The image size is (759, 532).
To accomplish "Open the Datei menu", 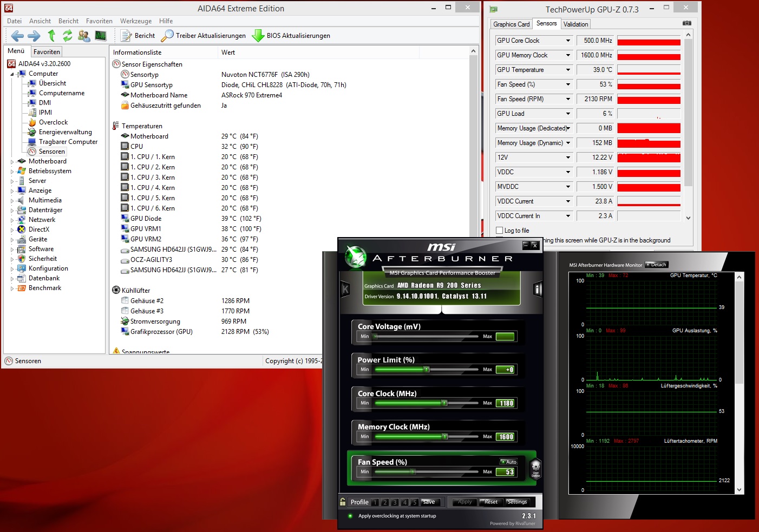I will [x=14, y=21].
